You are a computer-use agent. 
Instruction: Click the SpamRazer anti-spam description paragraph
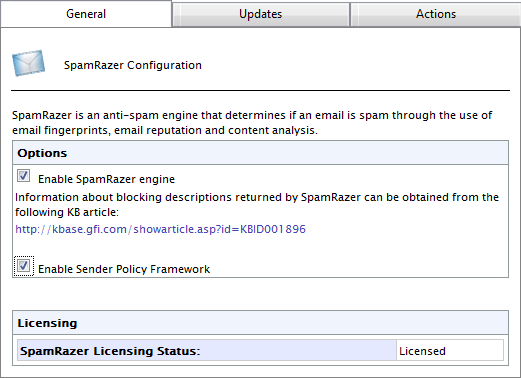coord(252,123)
